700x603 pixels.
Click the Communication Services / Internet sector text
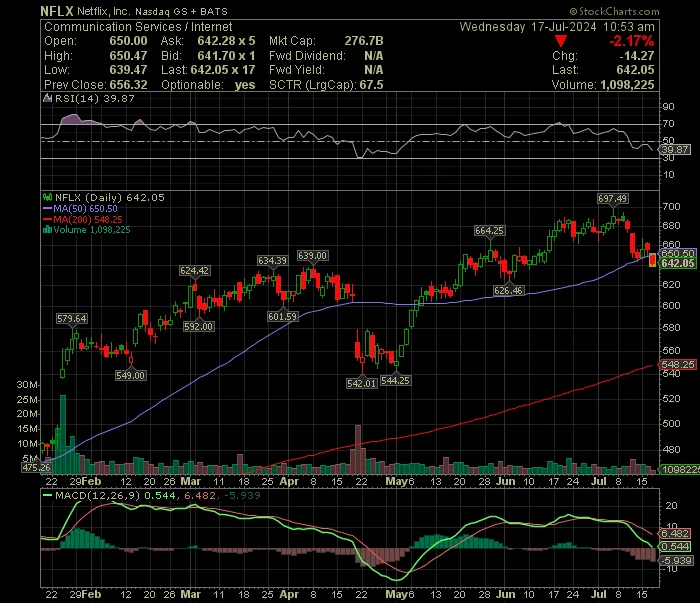[138, 27]
